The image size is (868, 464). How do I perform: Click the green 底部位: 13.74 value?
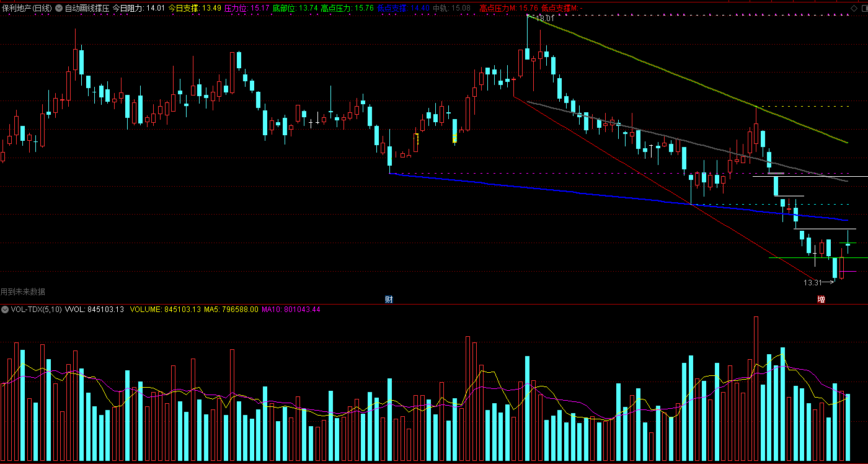(295, 9)
